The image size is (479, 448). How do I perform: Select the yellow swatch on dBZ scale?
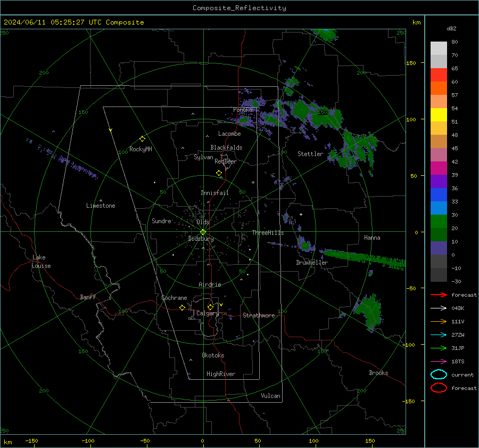pos(439,115)
